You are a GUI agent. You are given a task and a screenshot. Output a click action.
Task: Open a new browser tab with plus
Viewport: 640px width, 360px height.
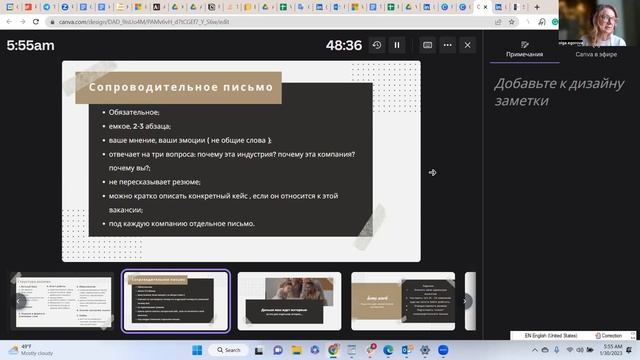[537, 7]
